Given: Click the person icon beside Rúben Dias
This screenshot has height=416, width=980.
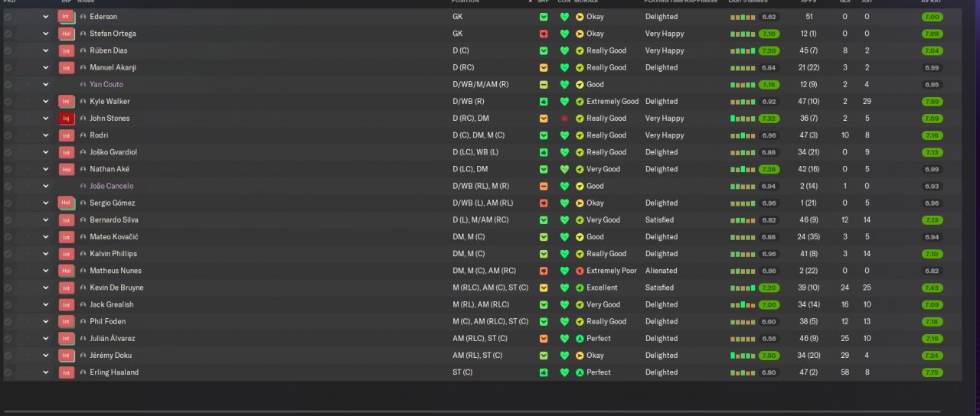Looking at the screenshot, I should [83, 50].
